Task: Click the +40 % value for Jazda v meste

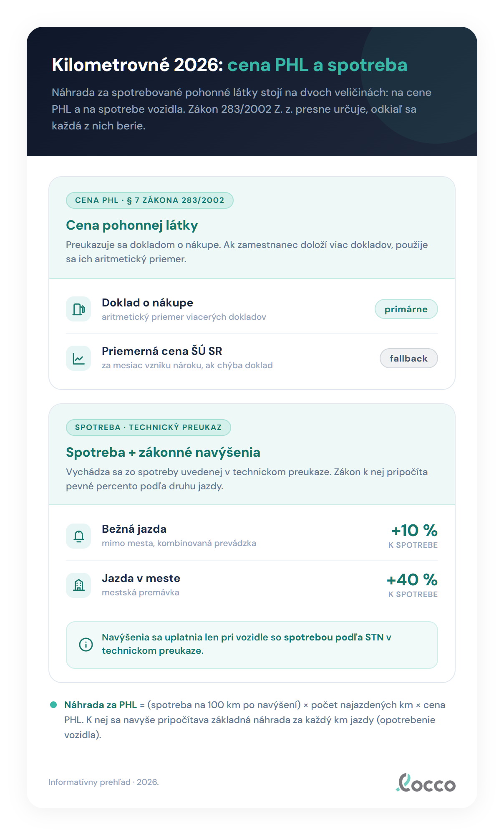Action: (x=412, y=579)
